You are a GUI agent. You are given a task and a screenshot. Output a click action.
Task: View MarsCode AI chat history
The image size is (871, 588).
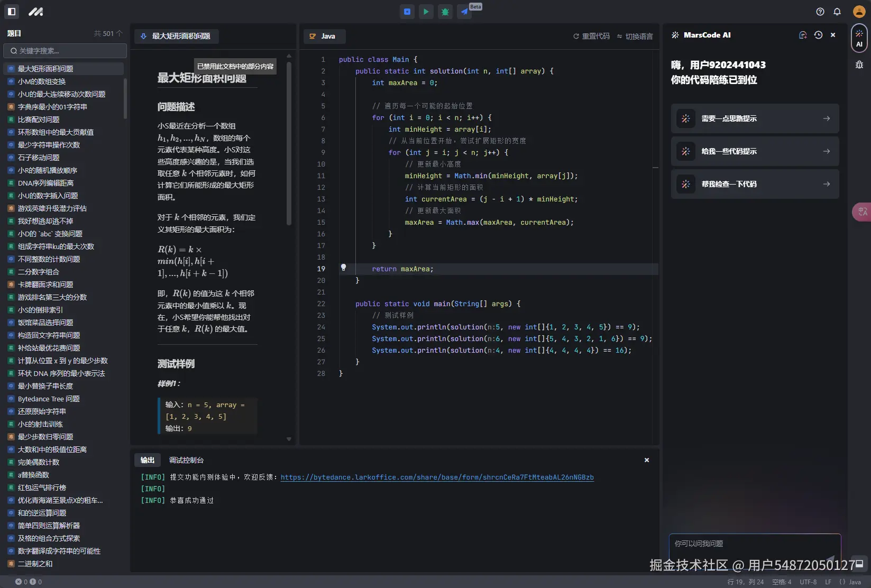818,35
